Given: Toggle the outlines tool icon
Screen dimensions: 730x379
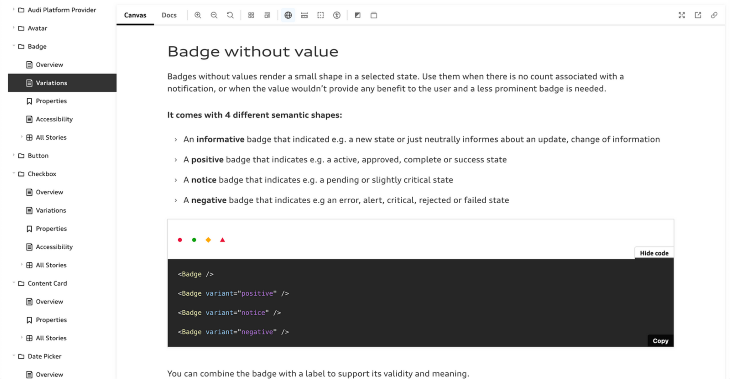Looking at the screenshot, I should coord(321,15).
